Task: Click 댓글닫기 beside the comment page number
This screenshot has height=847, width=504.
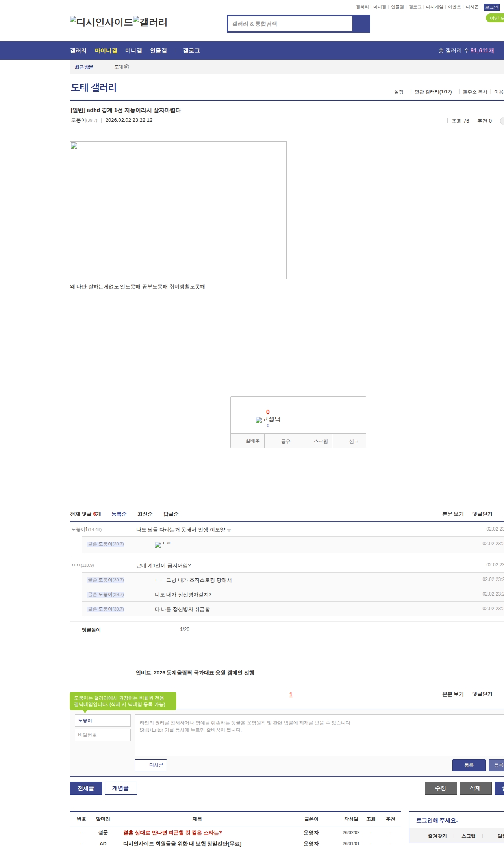Action: (x=482, y=694)
